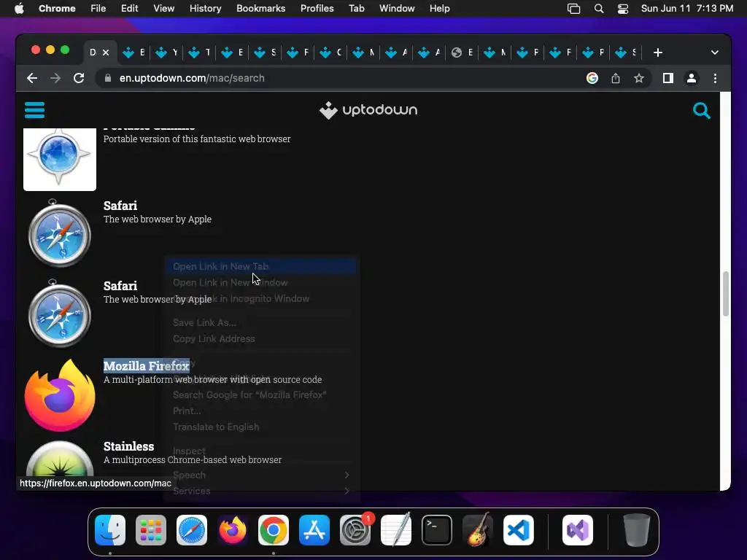Screen dimensions: 747x560
Task: Click the Google icon in address bar
Action: (592, 78)
